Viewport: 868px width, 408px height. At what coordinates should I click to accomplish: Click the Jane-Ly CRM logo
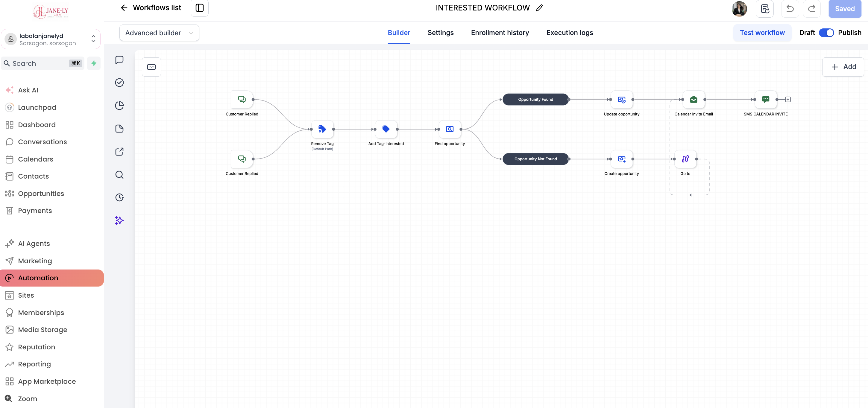click(51, 11)
